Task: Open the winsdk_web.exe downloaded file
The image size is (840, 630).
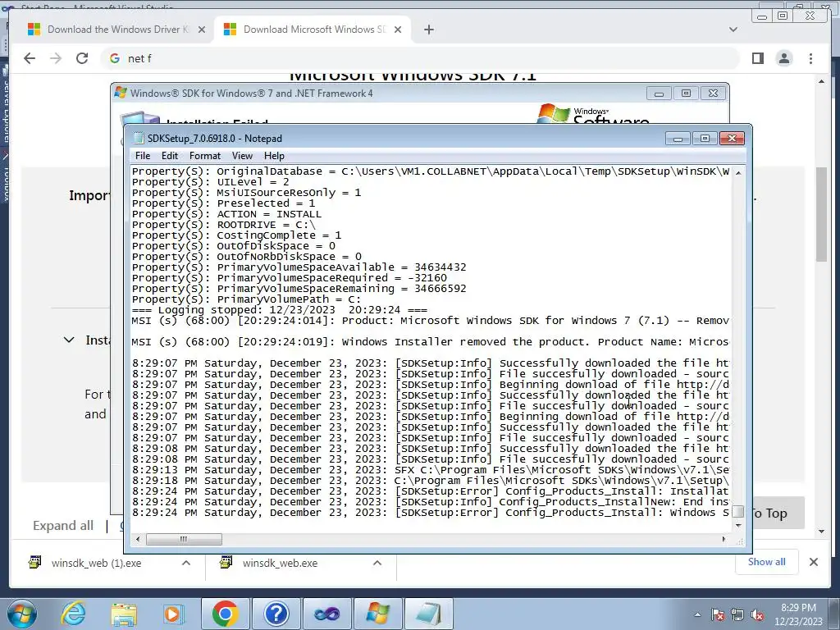Action: (280, 563)
